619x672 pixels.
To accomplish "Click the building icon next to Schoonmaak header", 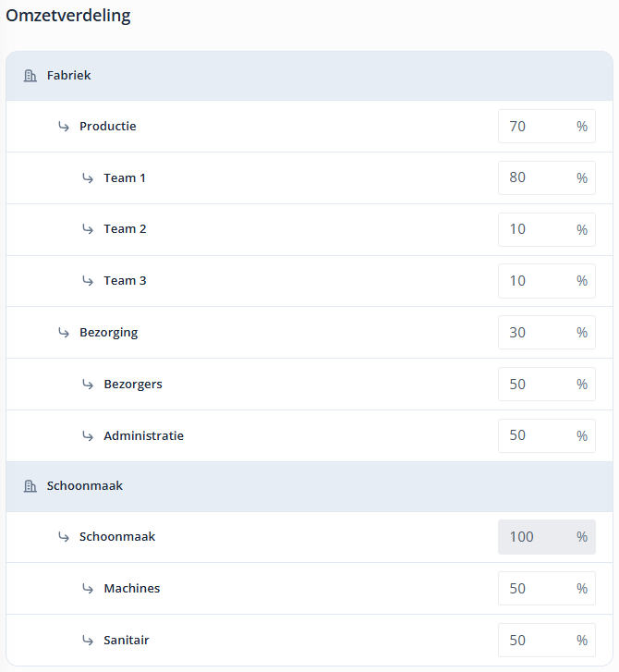I will (x=30, y=486).
